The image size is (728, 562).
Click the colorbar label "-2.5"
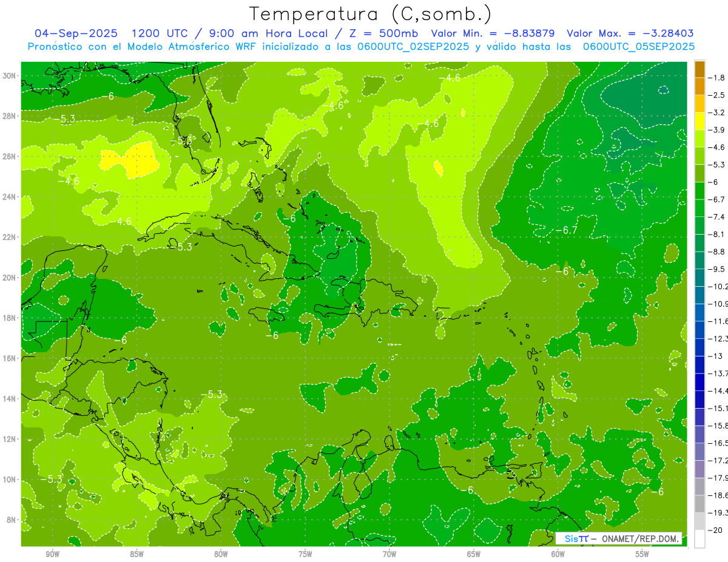(x=717, y=95)
